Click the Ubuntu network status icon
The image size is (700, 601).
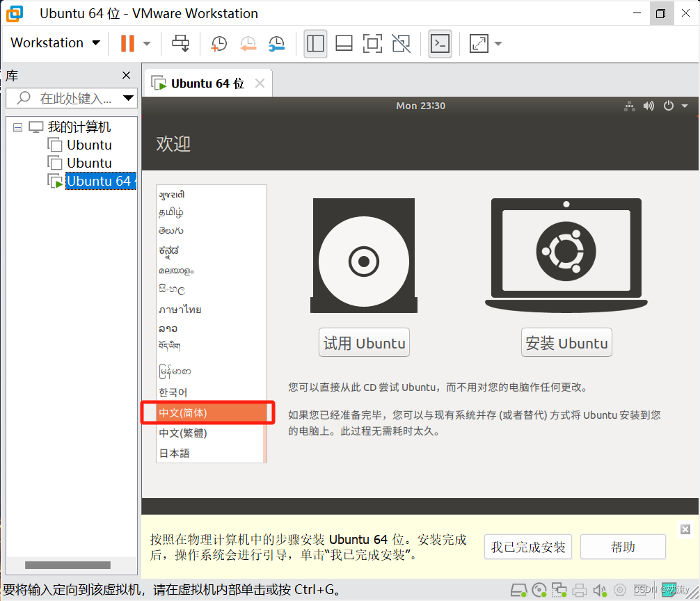630,106
